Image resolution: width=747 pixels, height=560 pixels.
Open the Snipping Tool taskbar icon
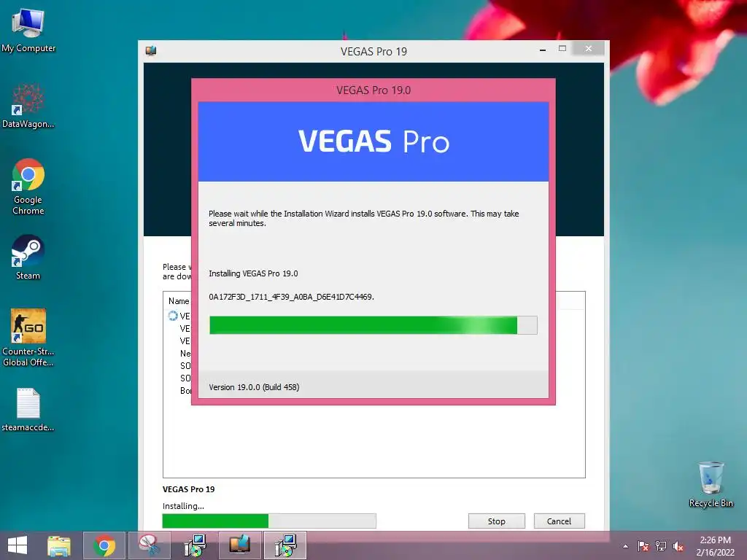coord(150,545)
